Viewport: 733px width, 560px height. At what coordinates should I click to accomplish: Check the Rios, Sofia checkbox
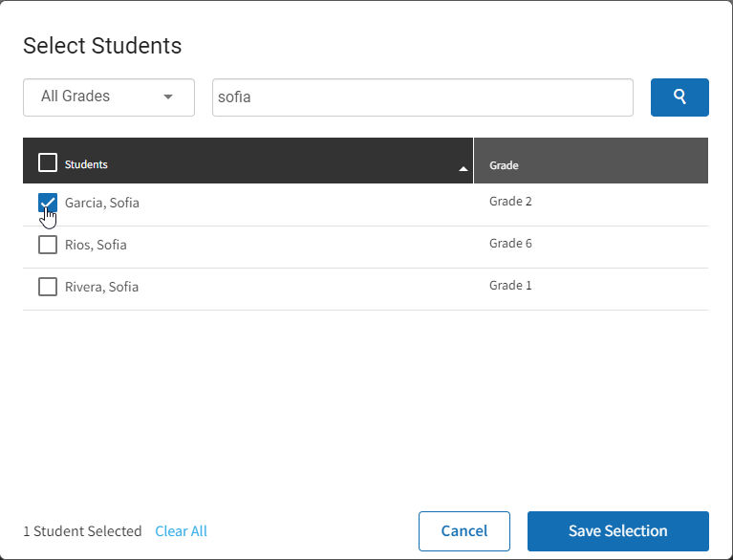(x=48, y=245)
